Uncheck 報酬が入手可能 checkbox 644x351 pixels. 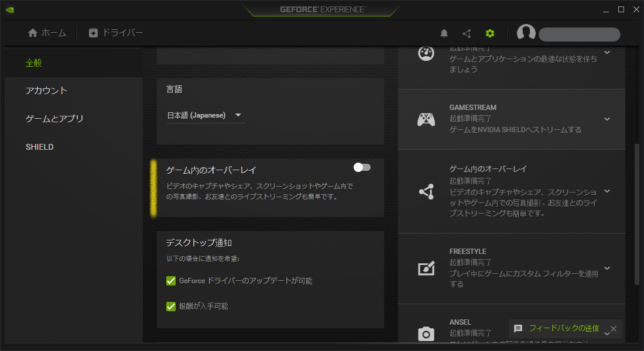(x=171, y=307)
